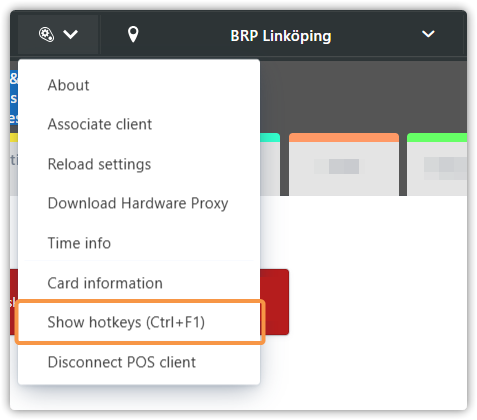Click Download Hardware Proxy

coord(139,203)
